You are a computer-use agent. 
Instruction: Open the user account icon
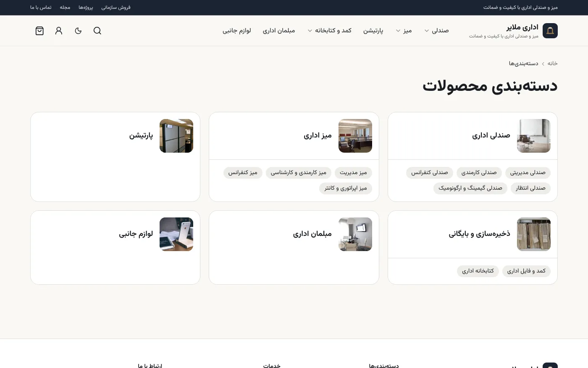(x=59, y=31)
